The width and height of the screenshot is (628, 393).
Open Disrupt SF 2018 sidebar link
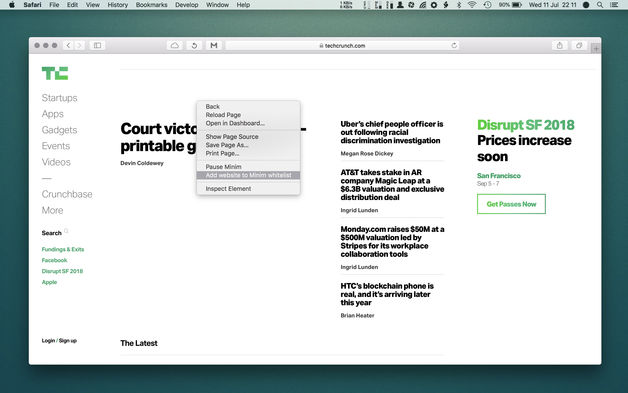coord(62,271)
